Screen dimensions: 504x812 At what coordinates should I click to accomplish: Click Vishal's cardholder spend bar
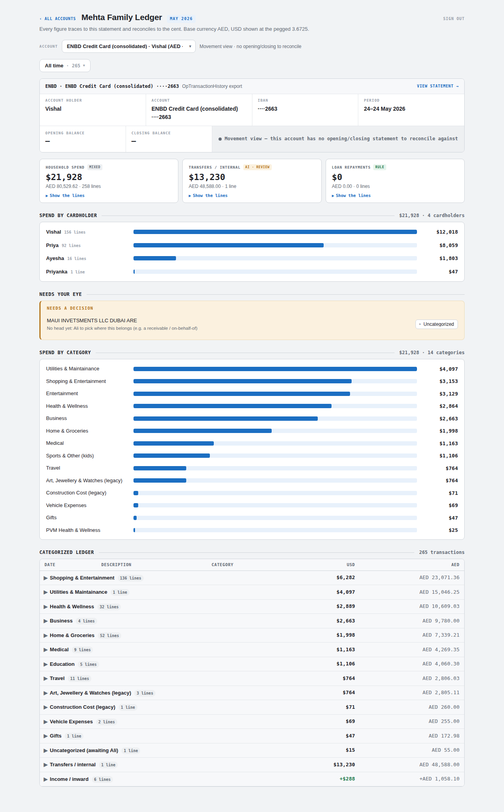(x=275, y=232)
